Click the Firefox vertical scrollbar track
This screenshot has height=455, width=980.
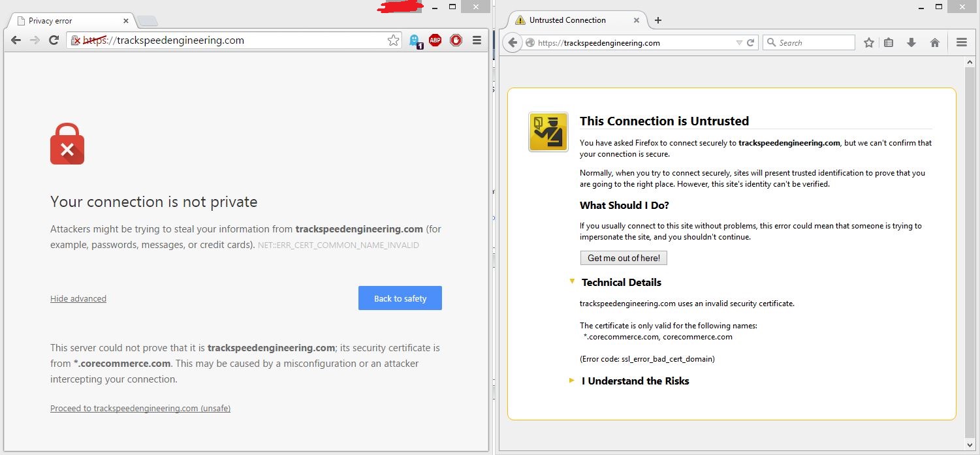970,253
